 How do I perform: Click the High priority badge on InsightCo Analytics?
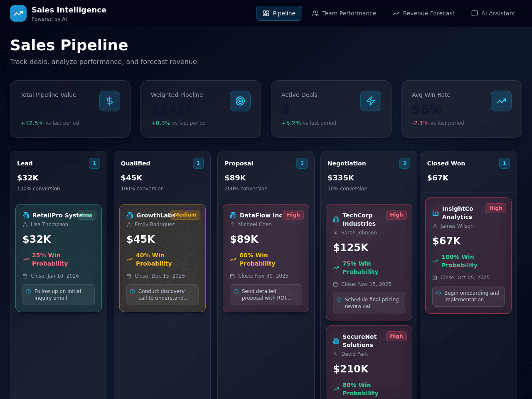[496, 208]
